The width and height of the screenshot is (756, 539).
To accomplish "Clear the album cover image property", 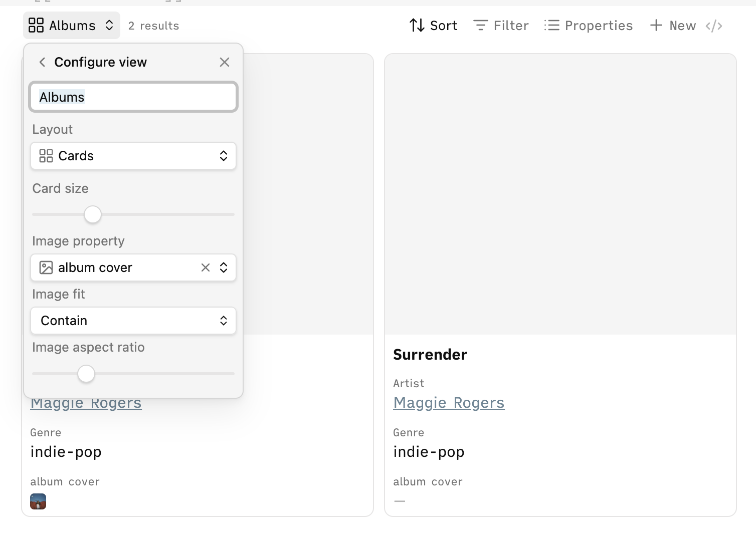I will pos(206,267).
